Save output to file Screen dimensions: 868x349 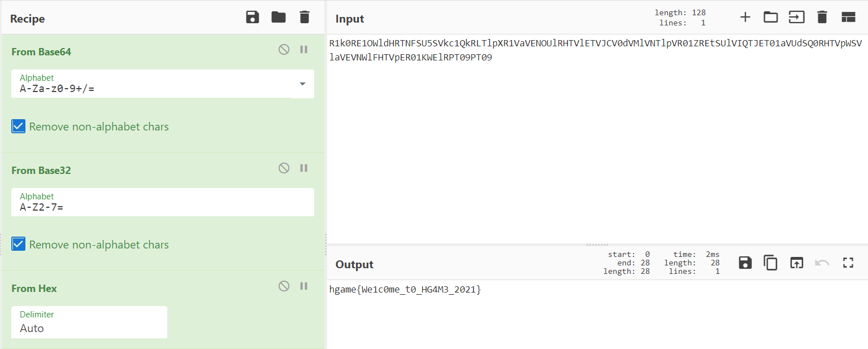(745, 263)
